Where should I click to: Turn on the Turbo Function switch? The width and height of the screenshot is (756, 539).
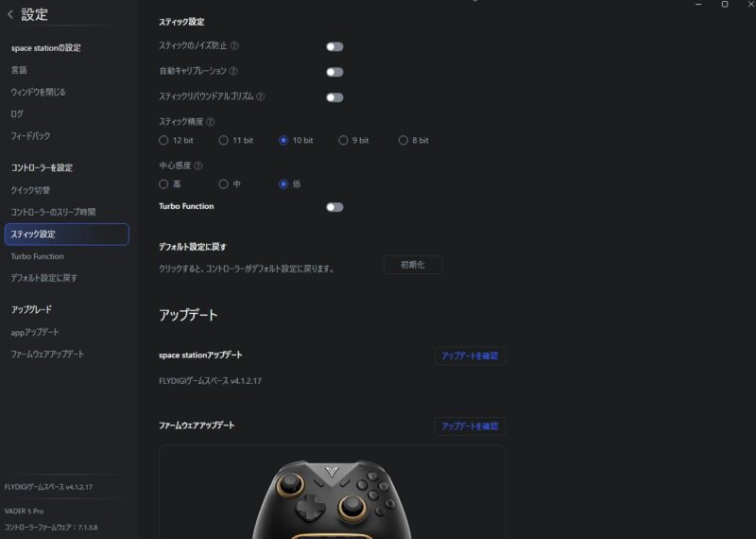coord(335,207)
